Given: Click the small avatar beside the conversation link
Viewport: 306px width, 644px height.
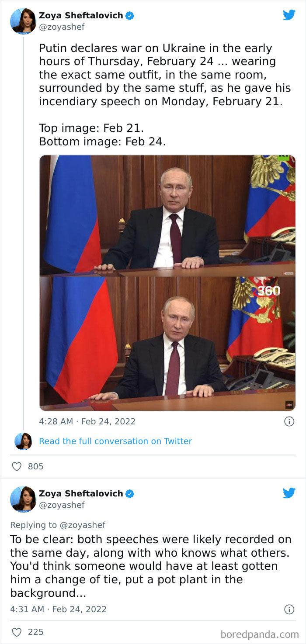Looking at the screenshot, I should click(24, 441).
